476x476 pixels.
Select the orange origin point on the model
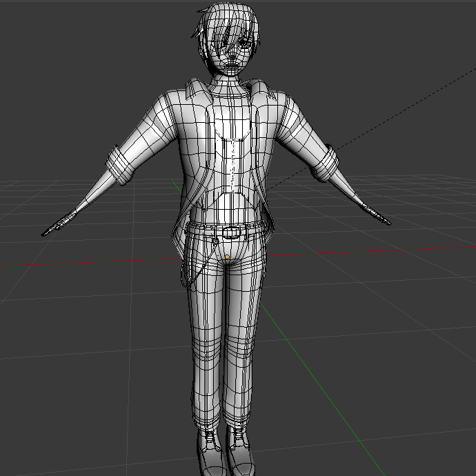pyautogui.click(x=227, y=257)
